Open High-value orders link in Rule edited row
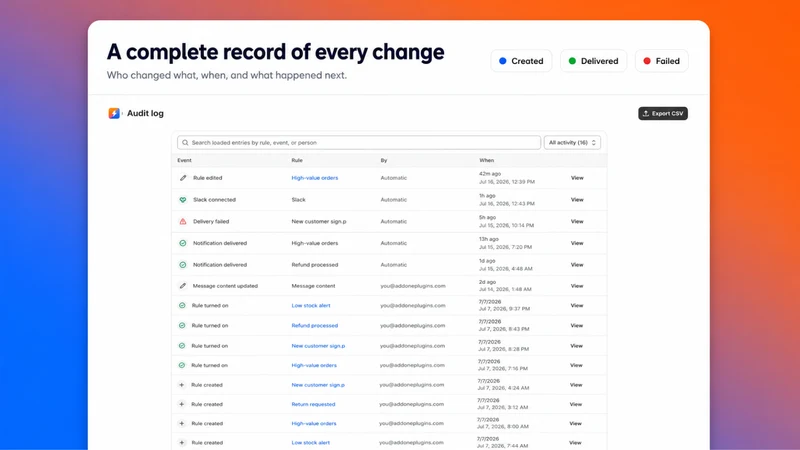Viewport: 800px width, 450px height. pyautogui.click(x=315, y=178)
